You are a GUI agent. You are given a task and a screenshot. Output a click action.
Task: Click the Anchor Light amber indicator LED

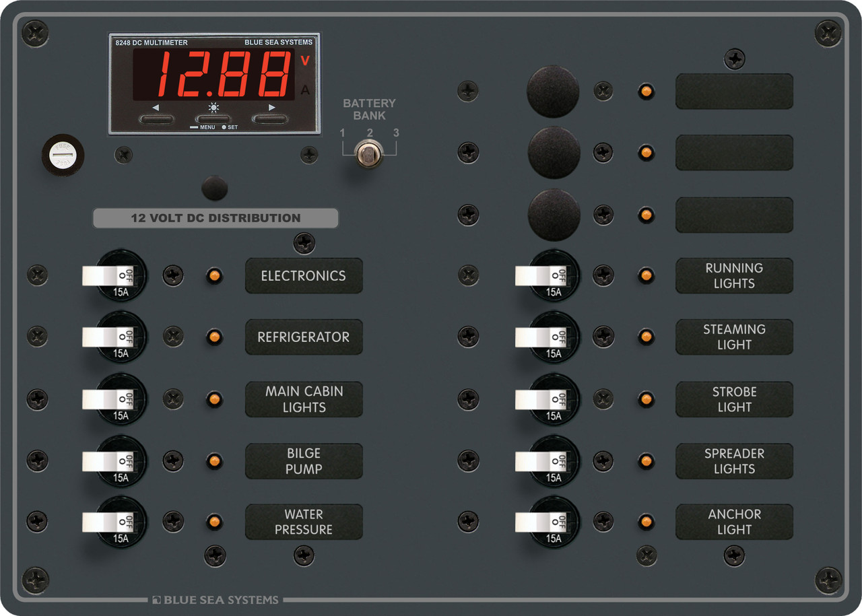[646, 522]
